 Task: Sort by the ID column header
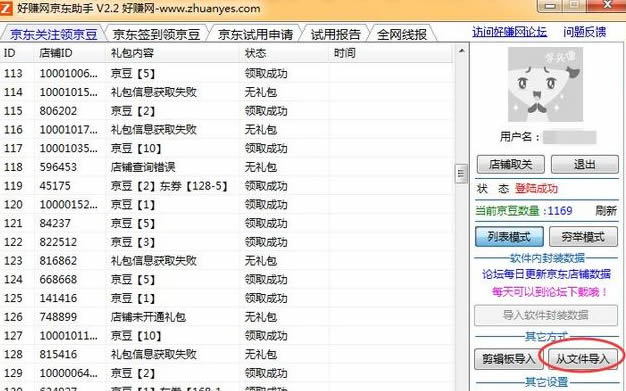click(x=17, y=53)
